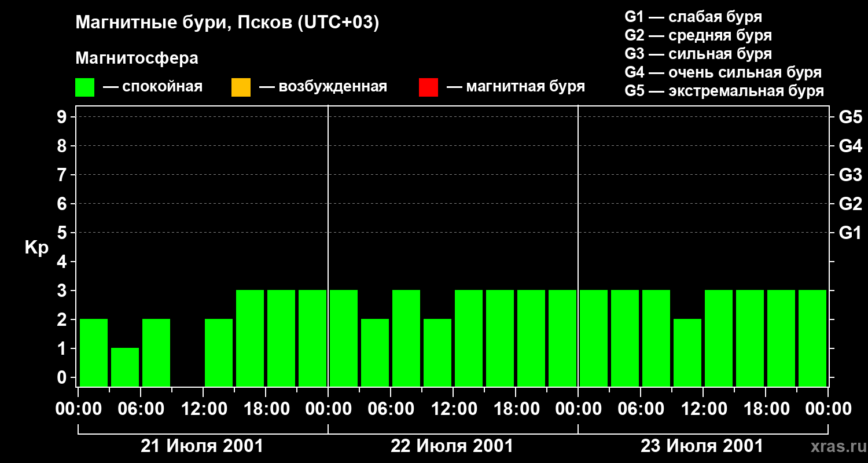This screenshot has height=463, width=868.
Task: Click the 22 July 00:00–03:00 bar
Action: coord(344,338)
